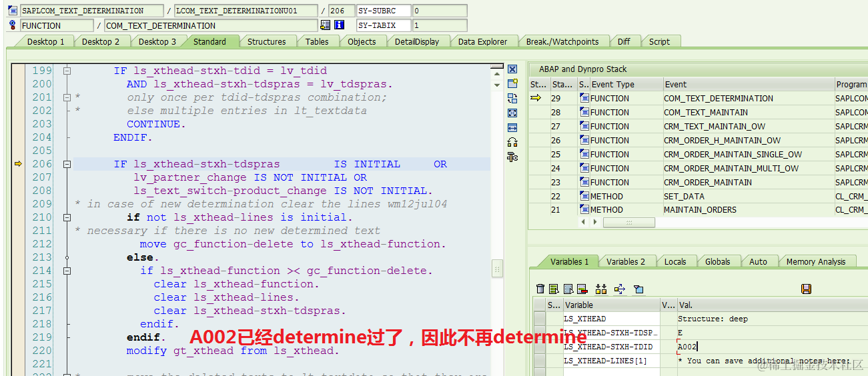Close the ABAP stack tool panel
The image size is (868, 376).
pos(512,69)
